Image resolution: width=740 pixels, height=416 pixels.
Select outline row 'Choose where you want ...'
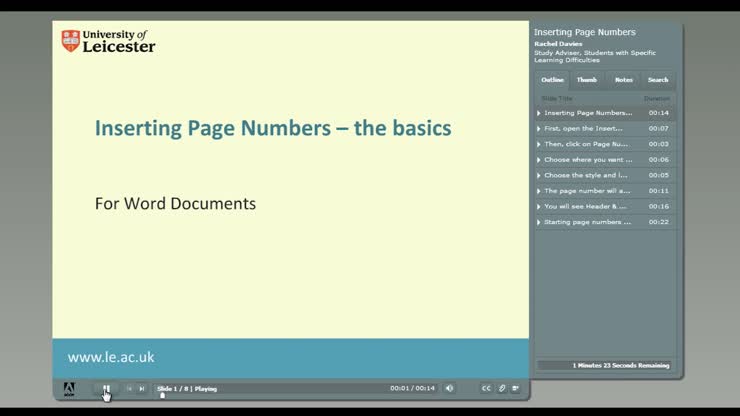(605, 160)
